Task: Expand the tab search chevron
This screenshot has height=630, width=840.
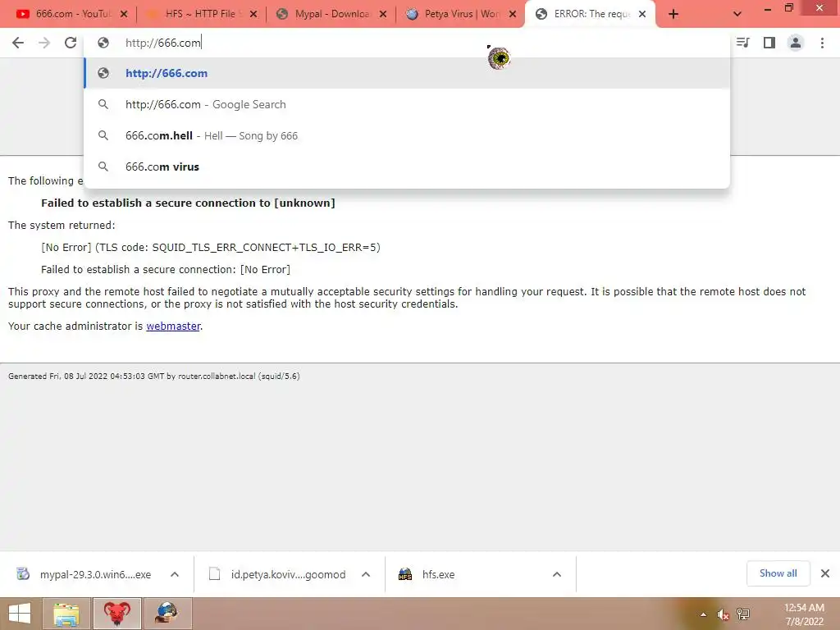Action: (737, 15)
